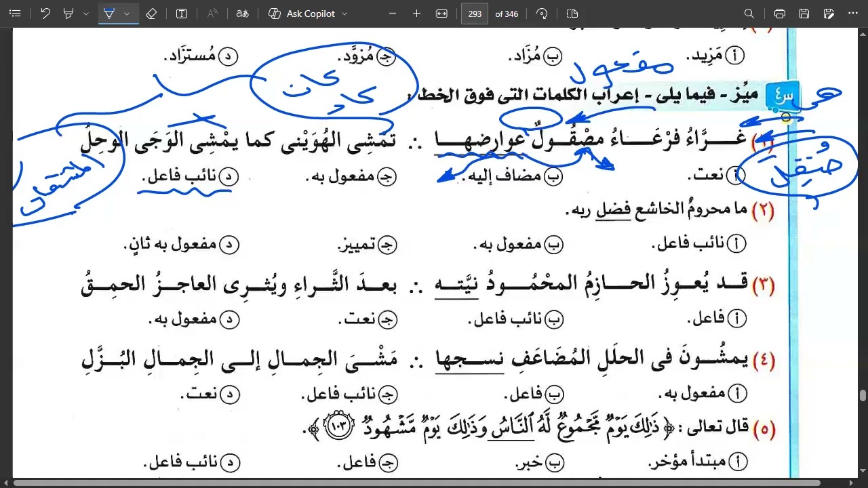
Task: Click answer 'نائب فاعل' in question 2
Action: 699,244
